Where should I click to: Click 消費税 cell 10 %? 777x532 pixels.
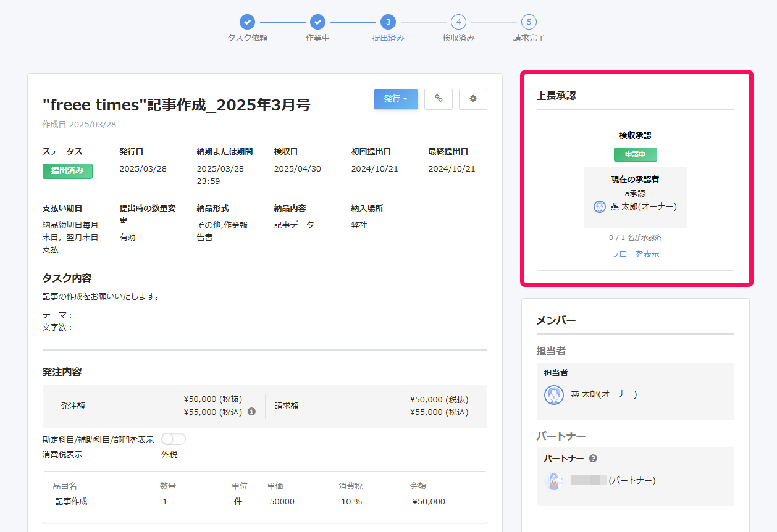pos(351,502)
